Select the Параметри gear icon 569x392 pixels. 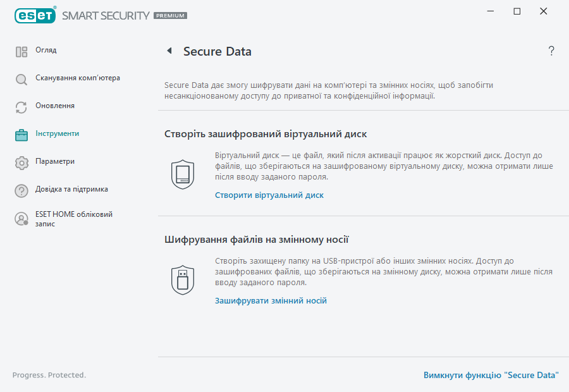click(x=21, y=161)
